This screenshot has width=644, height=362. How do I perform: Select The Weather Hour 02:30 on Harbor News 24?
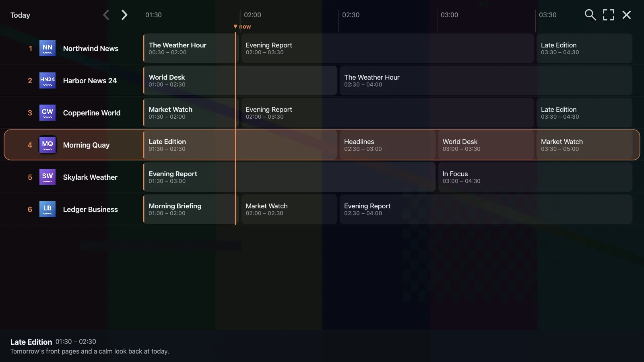coord(486,80)
